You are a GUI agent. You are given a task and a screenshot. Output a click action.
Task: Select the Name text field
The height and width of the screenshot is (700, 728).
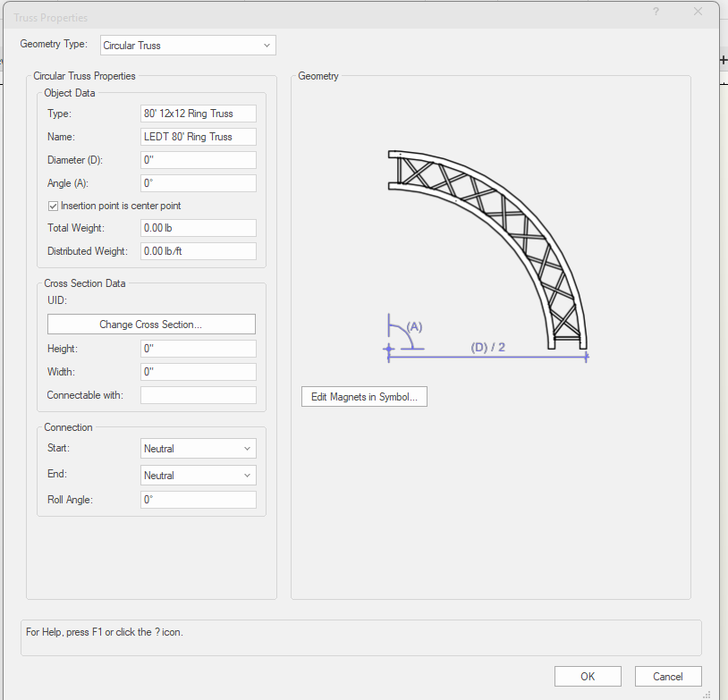199,137
